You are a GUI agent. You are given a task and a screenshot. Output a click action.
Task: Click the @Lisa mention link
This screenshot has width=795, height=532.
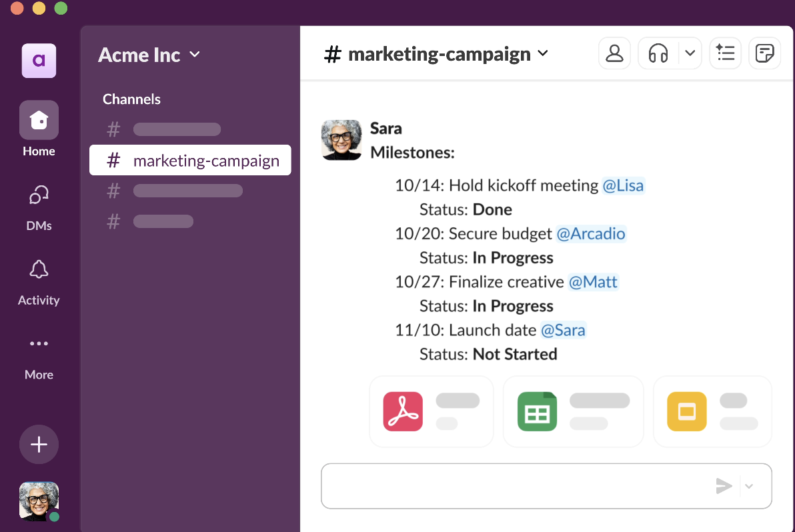(623, 185)
